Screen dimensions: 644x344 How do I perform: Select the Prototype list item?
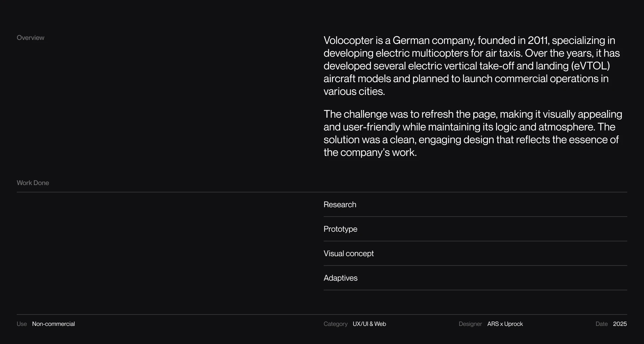(340, 229)
